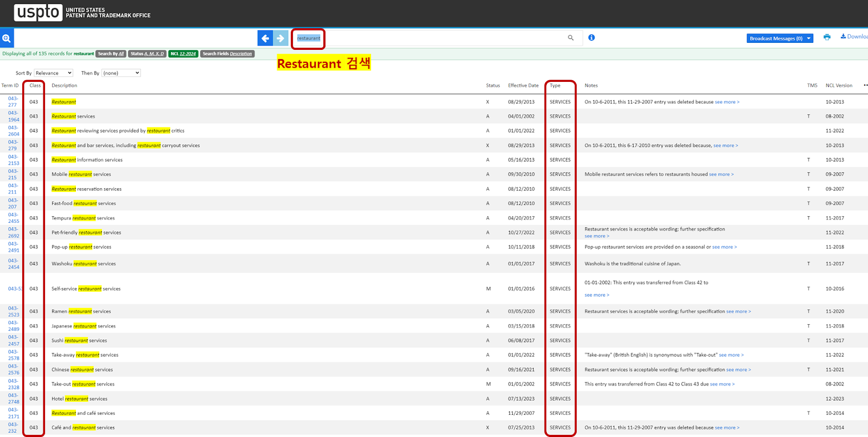
Task: Select Fast-food restaurant services description
Action: tap(84, 203)
